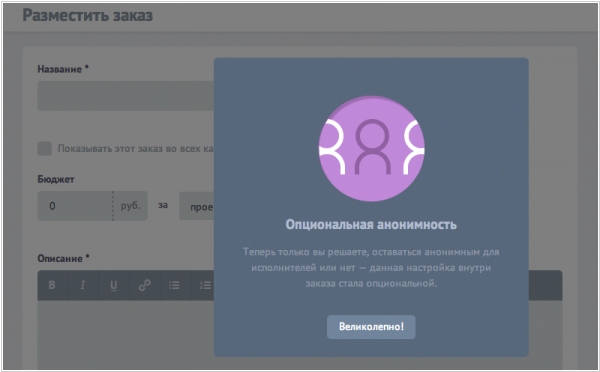
Task: Click the "Показывать этот заказ во всех" label
Action: pos(135,148)
